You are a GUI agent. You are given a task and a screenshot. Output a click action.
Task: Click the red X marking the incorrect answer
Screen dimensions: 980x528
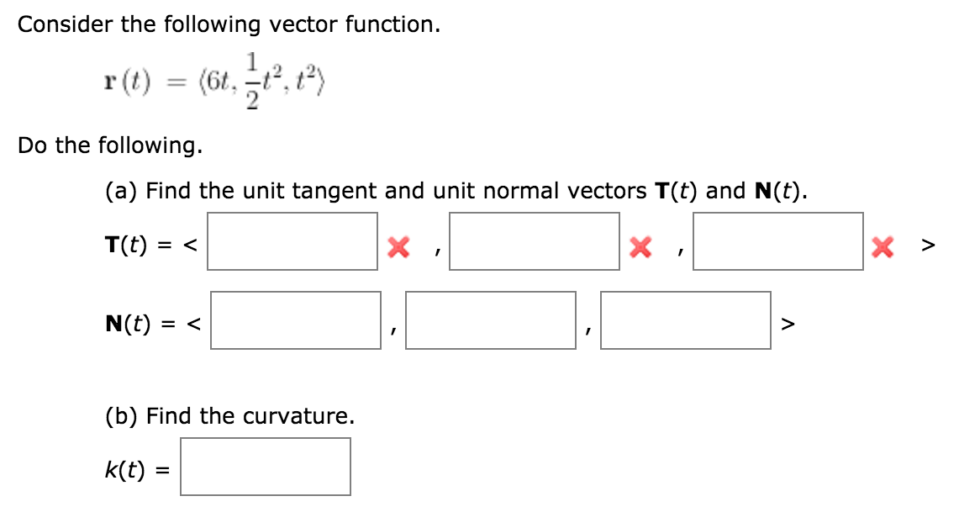(398, 246)
